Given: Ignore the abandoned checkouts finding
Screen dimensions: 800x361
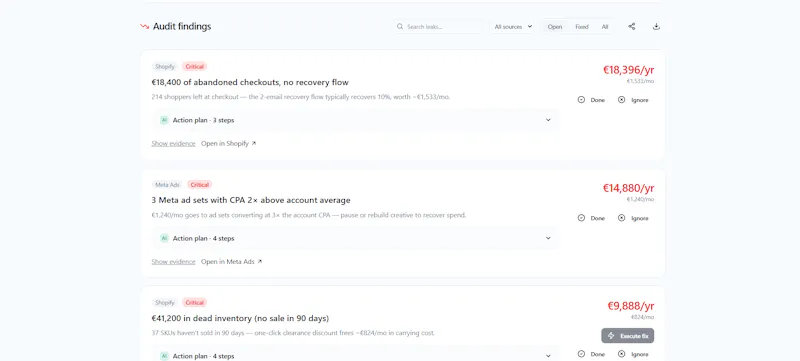Looking at the screenshot, I should [633, 100].
